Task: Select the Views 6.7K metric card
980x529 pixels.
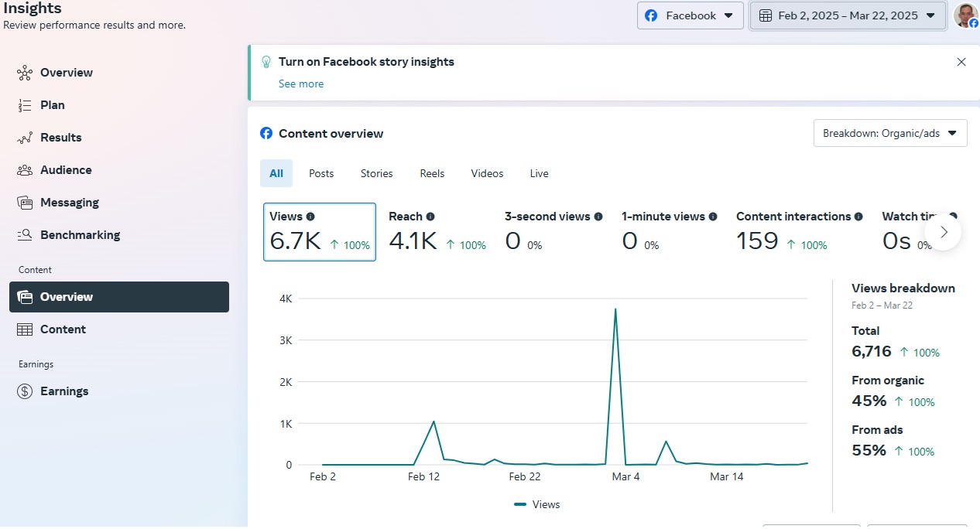Action: tap(320, 232)
